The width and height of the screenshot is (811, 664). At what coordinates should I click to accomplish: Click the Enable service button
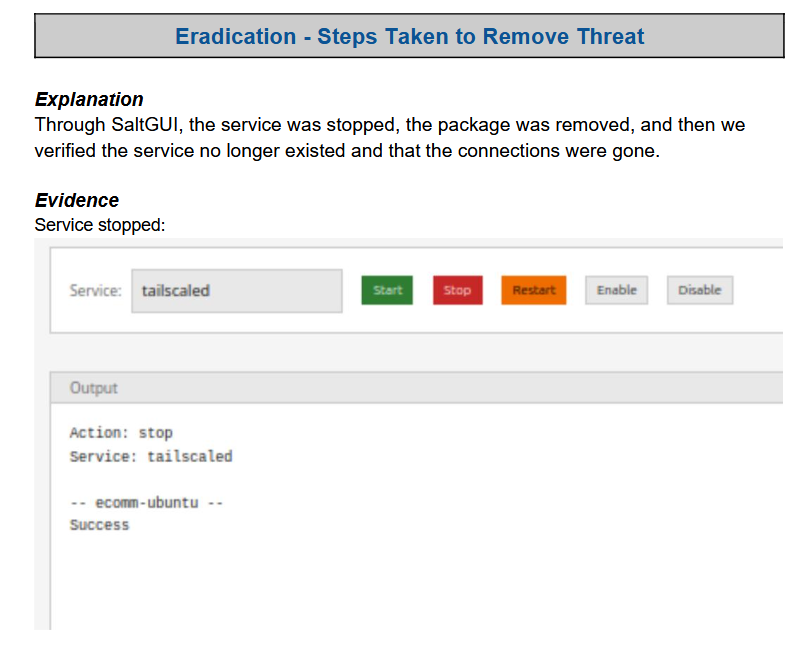point(617,290)
